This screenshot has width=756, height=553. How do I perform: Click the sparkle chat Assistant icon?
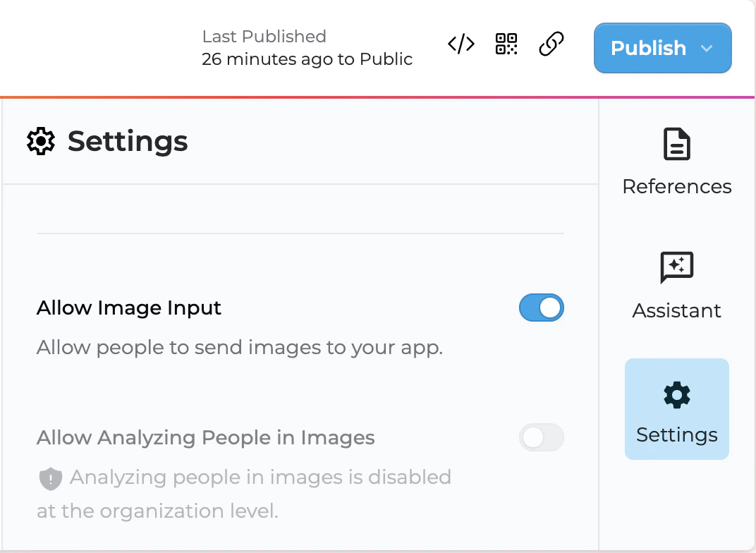(x=677, y=267)
